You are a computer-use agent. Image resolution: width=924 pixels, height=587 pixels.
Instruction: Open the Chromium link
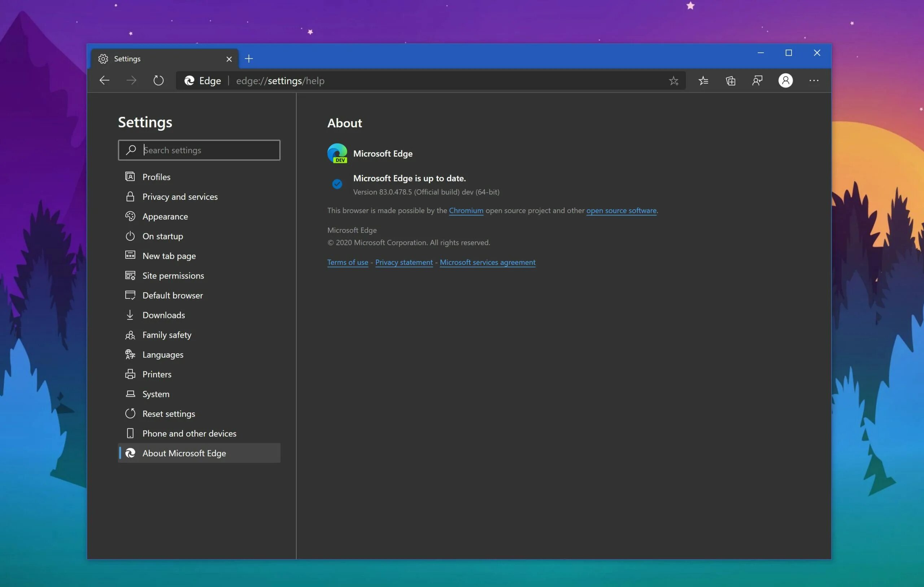[466, 210]
